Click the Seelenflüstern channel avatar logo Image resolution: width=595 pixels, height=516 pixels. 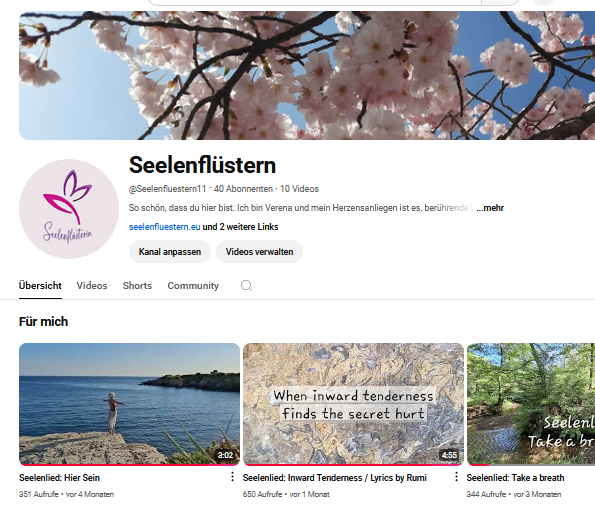[x=69, y=209]
